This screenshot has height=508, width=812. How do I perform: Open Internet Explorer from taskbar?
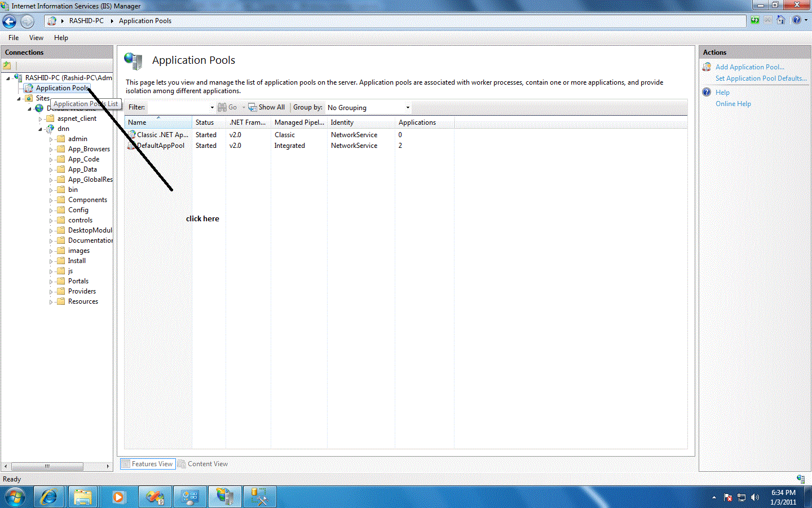click(x=49, y=497)
